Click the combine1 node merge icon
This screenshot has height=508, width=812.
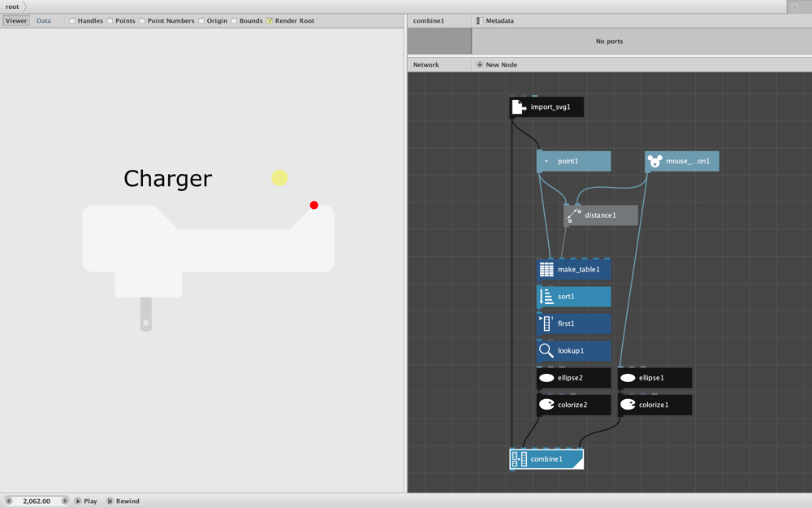pos(520,458)
